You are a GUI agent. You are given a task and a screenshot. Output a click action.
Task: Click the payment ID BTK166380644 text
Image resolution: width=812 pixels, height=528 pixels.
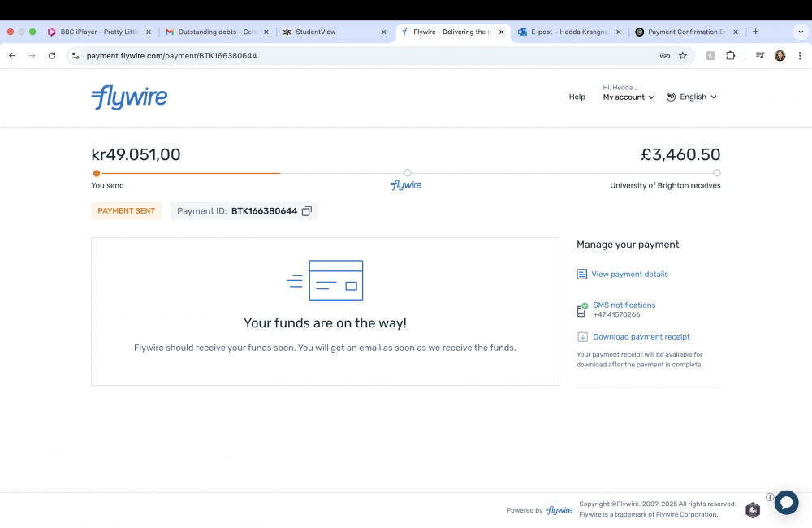click(x=264, y=211)
